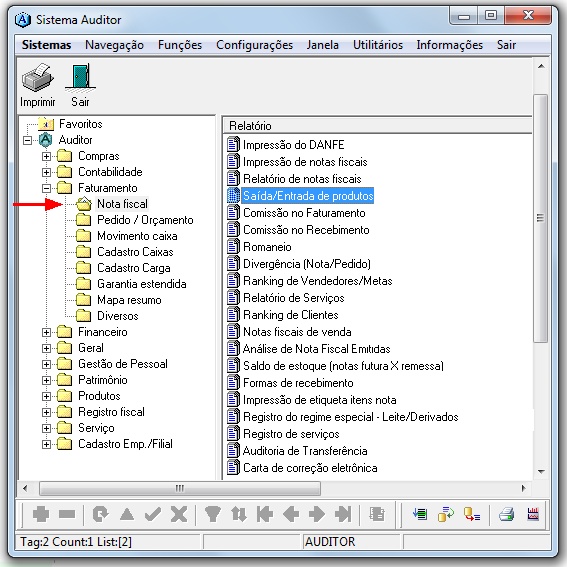Select the Pedido / Orçamento folder
Viewport: 567px width, 567px height.
tap(145, 220)
